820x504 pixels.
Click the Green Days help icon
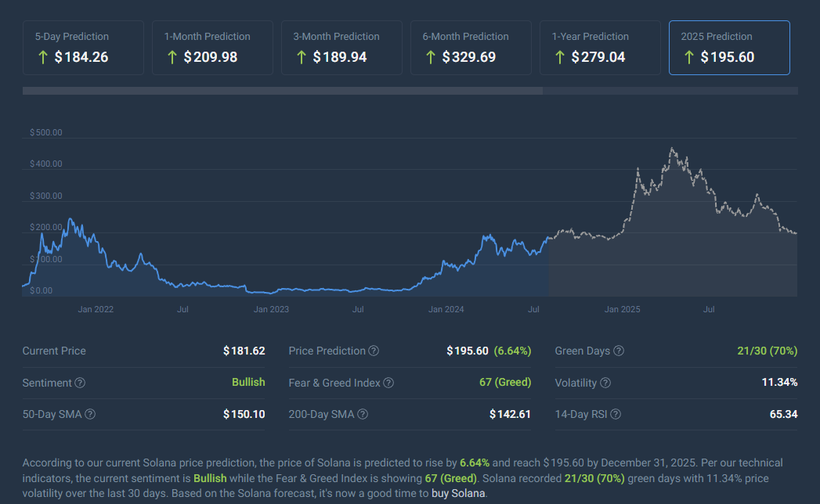click(x=619, y=351)
